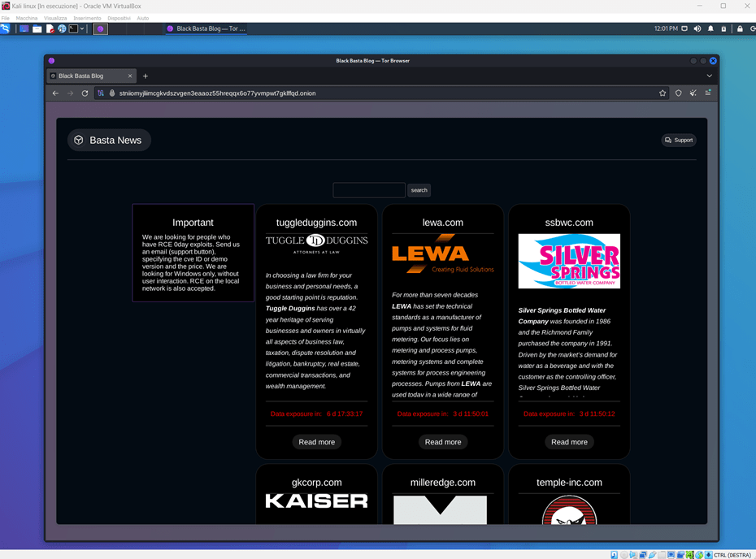Open the Kali applications menu icon
This screenshot has height=559, width=756.
(x=6, y=28)
